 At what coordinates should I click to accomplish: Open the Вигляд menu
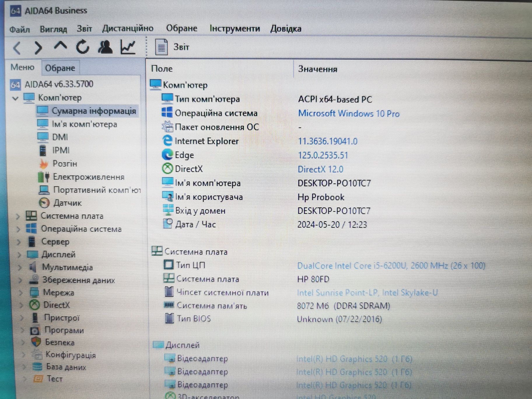tap(53, 29)
